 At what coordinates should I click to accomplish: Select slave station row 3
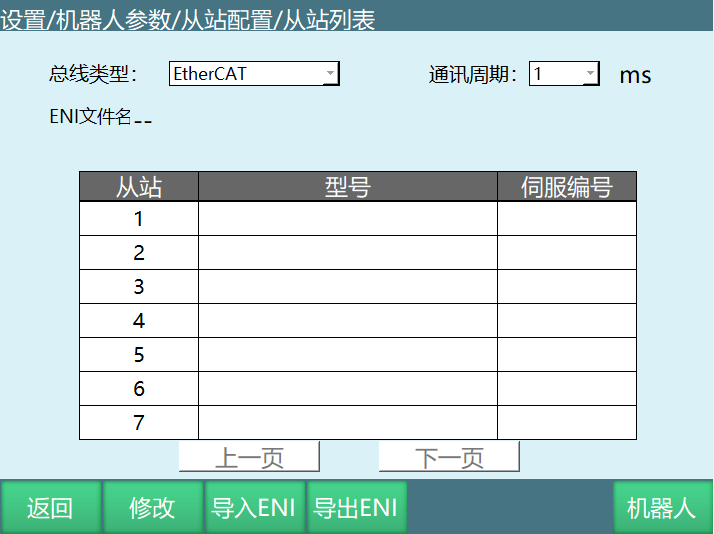pyautogui.click(x=139, y=287)
